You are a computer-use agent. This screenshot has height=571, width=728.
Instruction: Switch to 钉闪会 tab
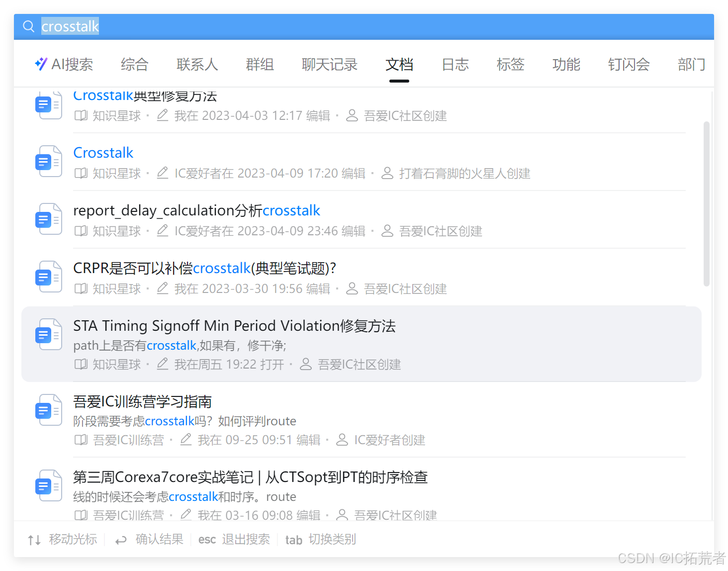coord(629,64)
